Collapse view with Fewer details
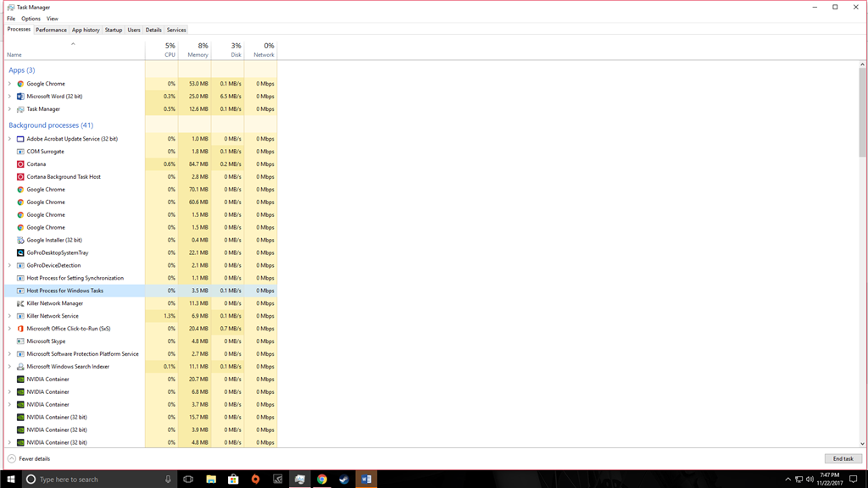The width and height of the screenshot is (868, 488). click(29, 458)
